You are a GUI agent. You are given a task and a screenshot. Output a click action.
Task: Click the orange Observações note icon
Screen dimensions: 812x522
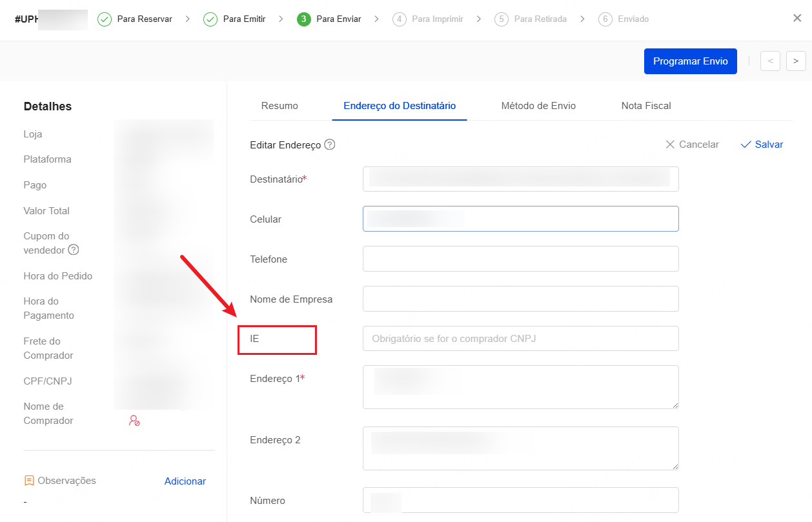29,481
